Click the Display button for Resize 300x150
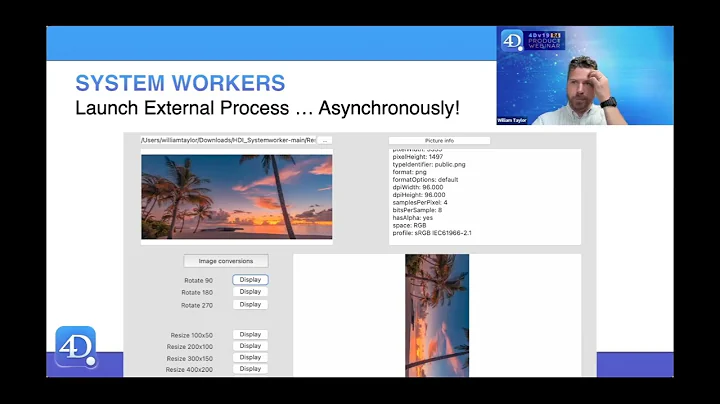Image resolution: width=720 pixels, height=404 pixels. (250, 357)
